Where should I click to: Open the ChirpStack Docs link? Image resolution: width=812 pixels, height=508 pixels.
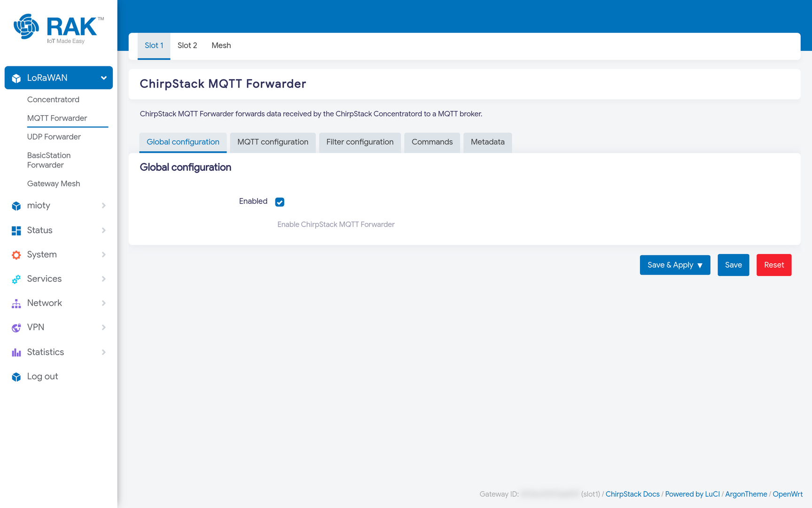point(632,494)
